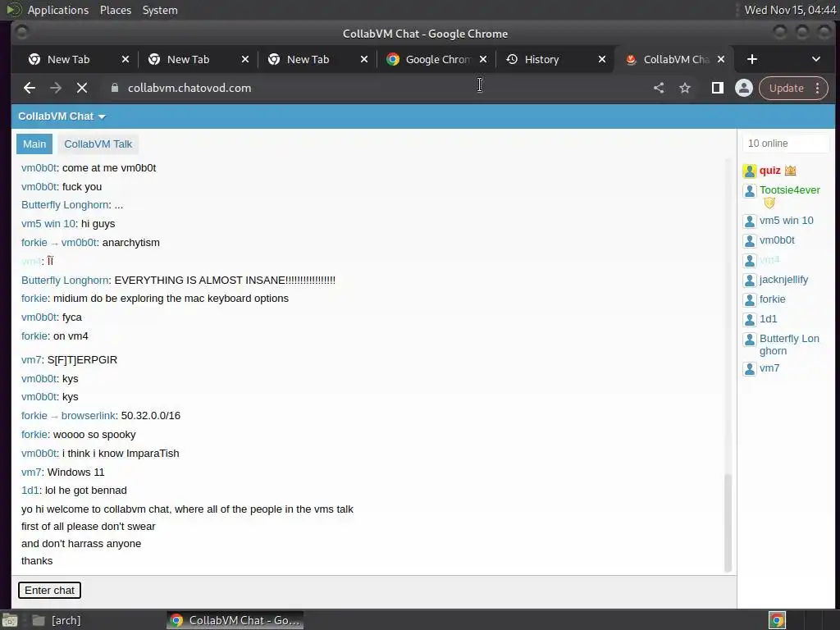Open the tab search chevron
This screenshot has width=840, height=630.
pyautogui.click(x=816, y=59)
